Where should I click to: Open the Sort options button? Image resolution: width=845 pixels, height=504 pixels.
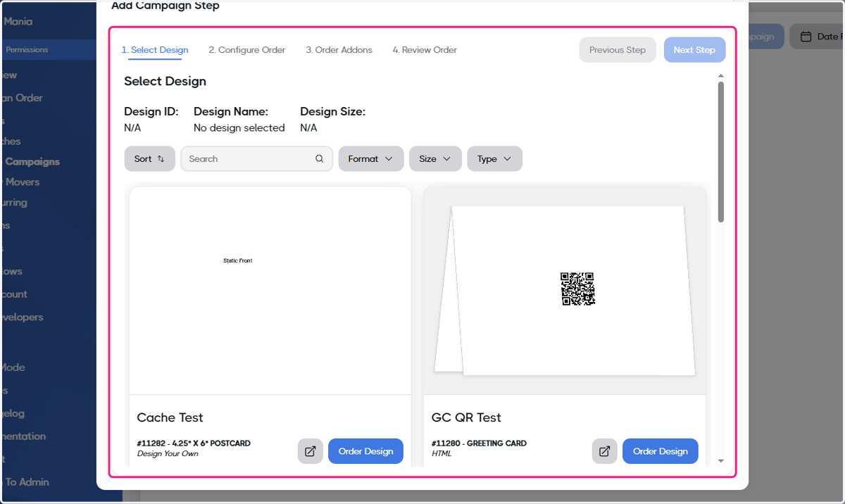[149, 159]
